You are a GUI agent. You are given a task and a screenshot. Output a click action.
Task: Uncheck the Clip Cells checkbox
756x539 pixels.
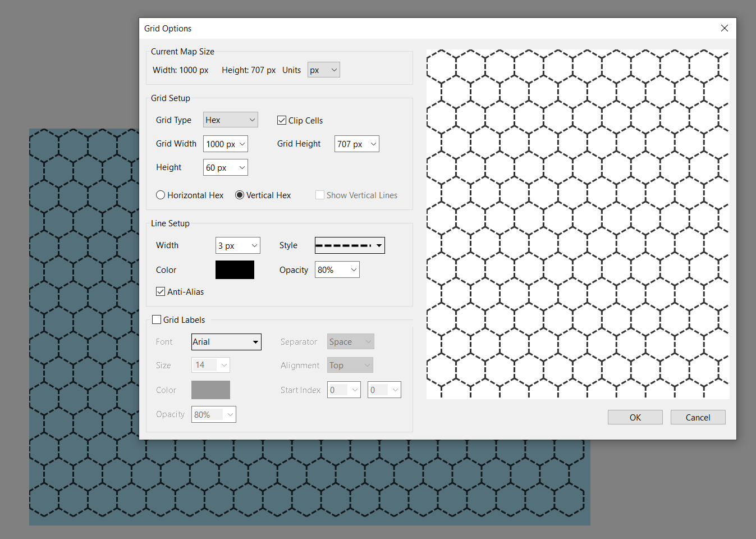click(281, 120)
